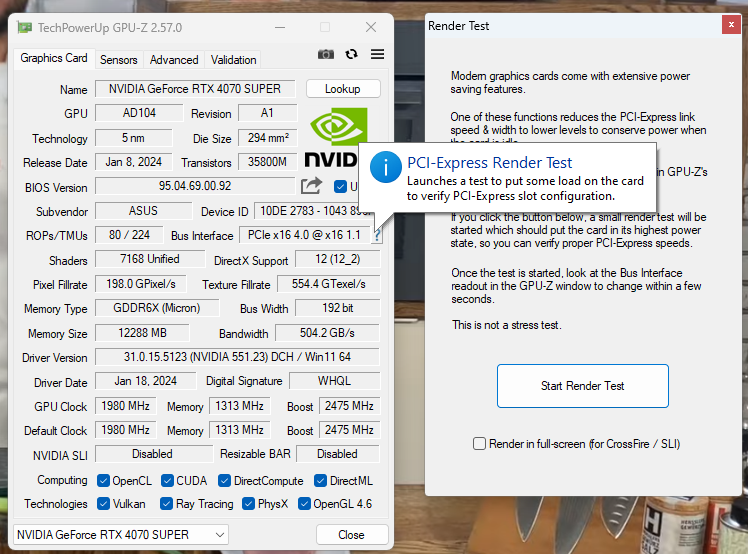Image resolution: width=748 pixels, height=554 pixels.
Task: Click the Bandwidth value 504.2 GB/s
Action: [x=327, y=333]
